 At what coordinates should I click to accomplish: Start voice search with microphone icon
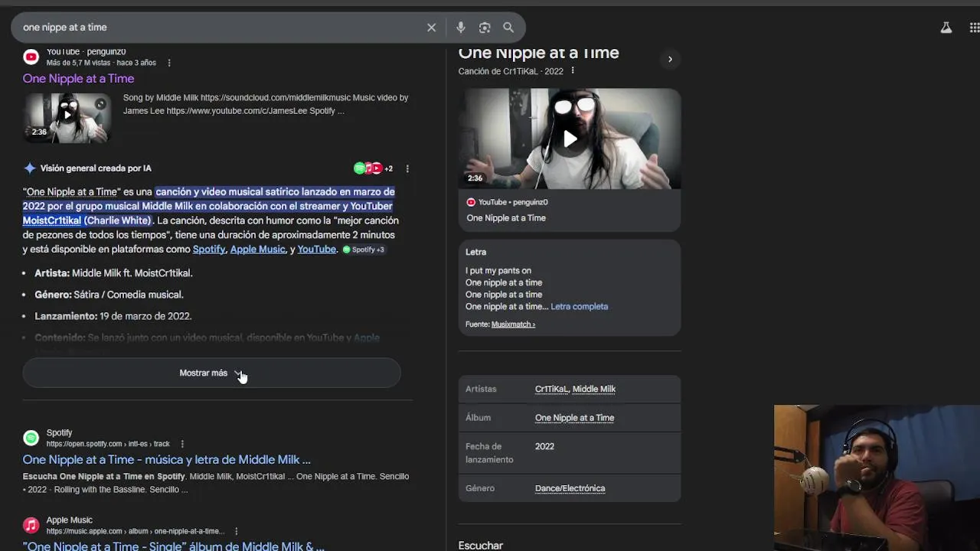tap(460, 28)
